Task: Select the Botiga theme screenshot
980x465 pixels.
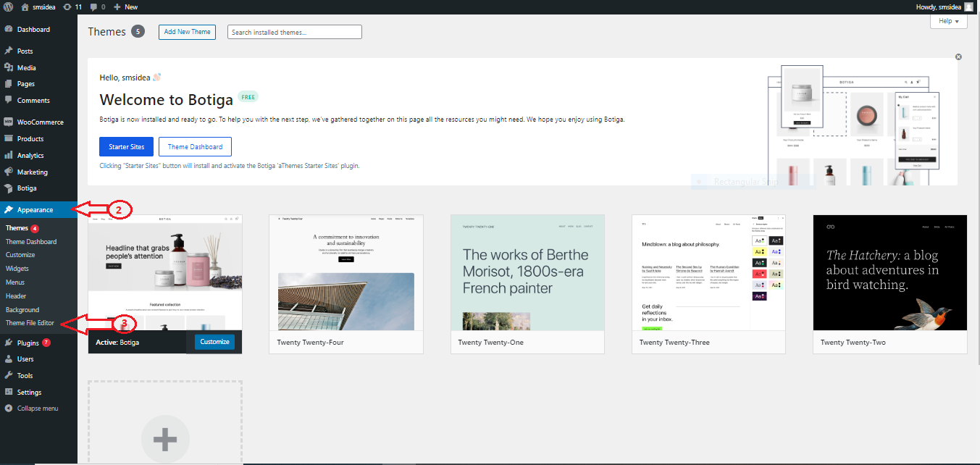Action: click(x=165, y=272)
